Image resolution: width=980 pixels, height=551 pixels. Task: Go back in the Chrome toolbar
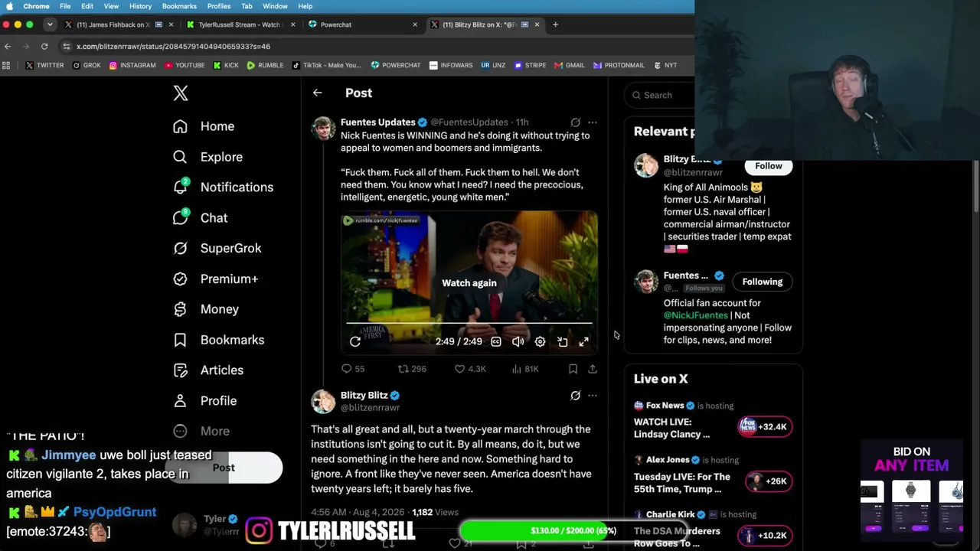tap(8, 46)
